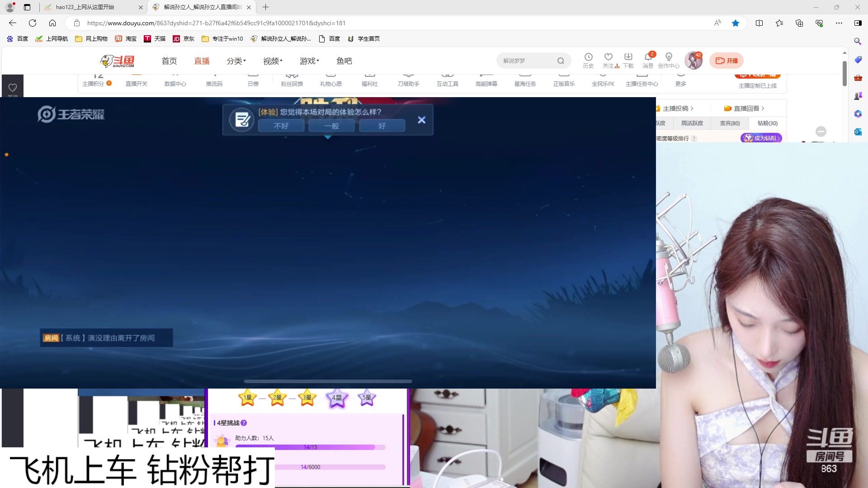This screenshot has height=488, width=868.
Task: Click the 4星 star challenge marker
Action: click(337, 398)
